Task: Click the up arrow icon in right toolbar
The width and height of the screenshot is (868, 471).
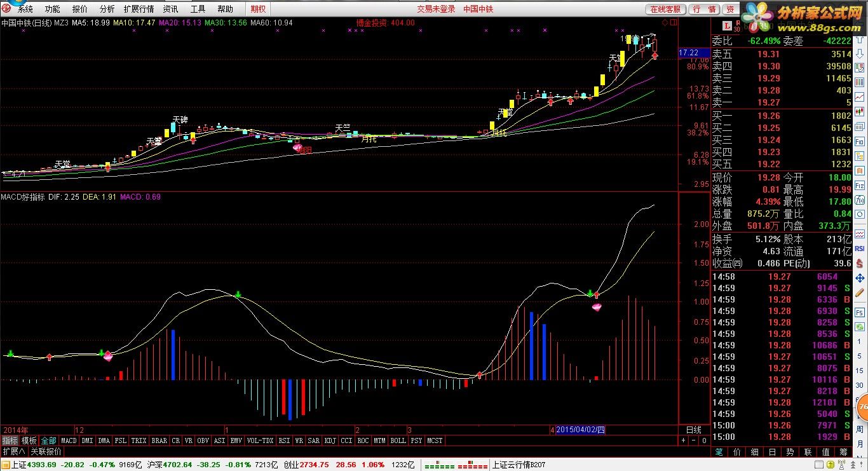Action: coord(860,40)
